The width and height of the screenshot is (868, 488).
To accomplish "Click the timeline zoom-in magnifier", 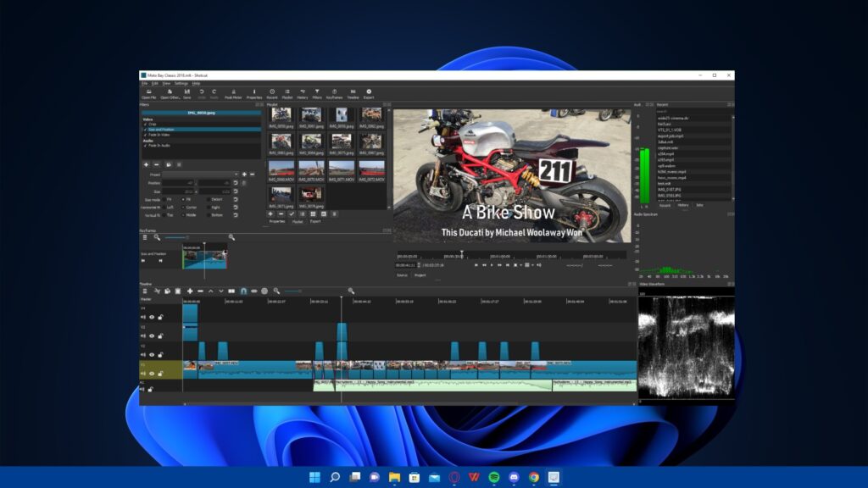I will [x=351, y=291].
